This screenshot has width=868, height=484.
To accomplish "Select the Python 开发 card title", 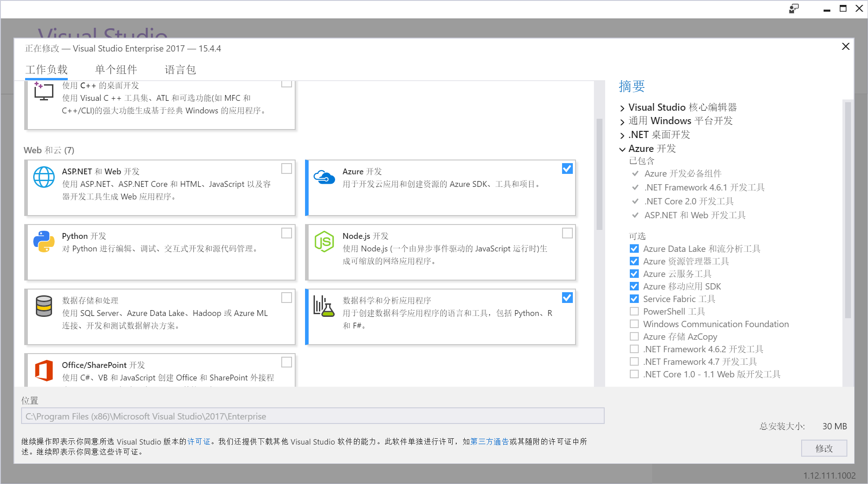I will [84, 236].
